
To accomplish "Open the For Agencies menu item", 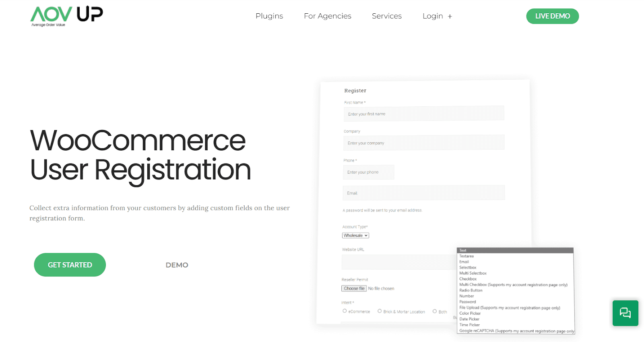I will 328,16.
